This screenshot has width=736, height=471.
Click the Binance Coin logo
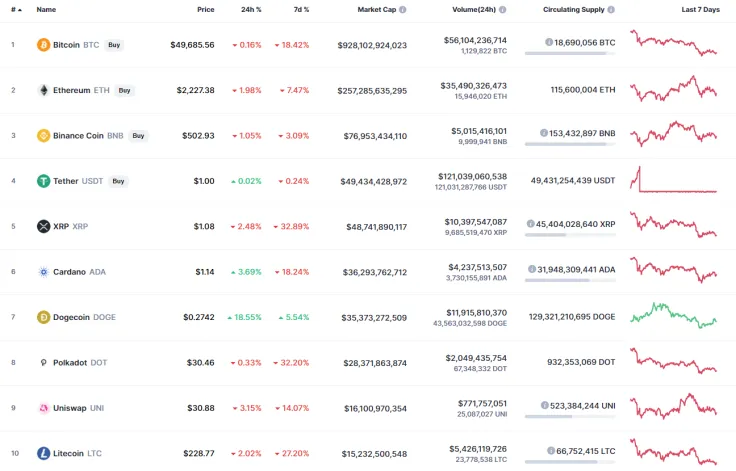pyautogui.click(x=43, y=135)
